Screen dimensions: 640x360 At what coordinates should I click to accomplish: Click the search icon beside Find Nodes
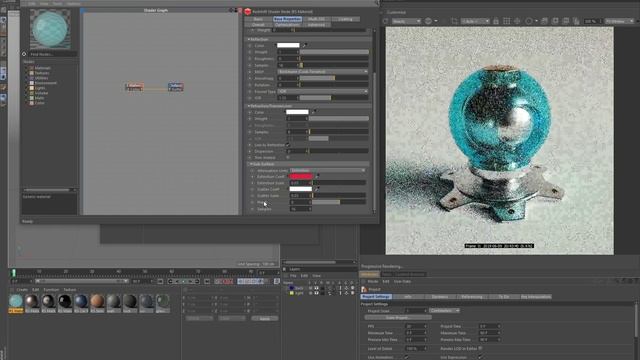point(24,54)
